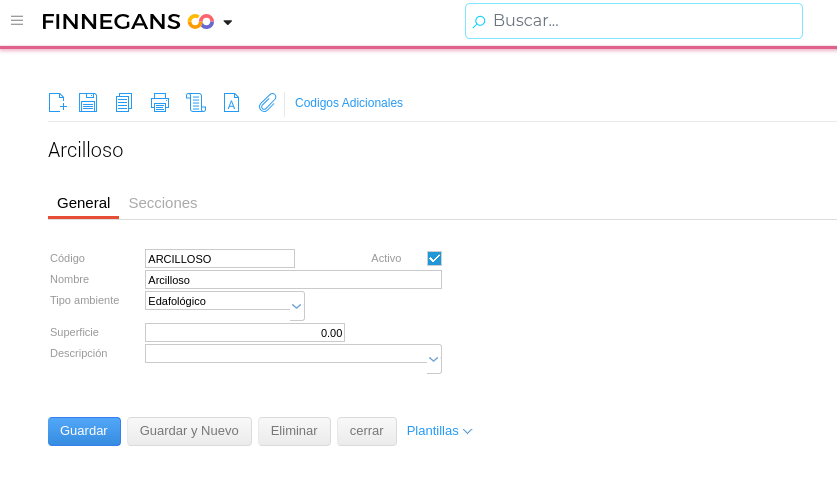The width and height of the screenshot is (837, 479).
Task: Expand the Descripción dropdown arrow
Action: tap(433, 359)
